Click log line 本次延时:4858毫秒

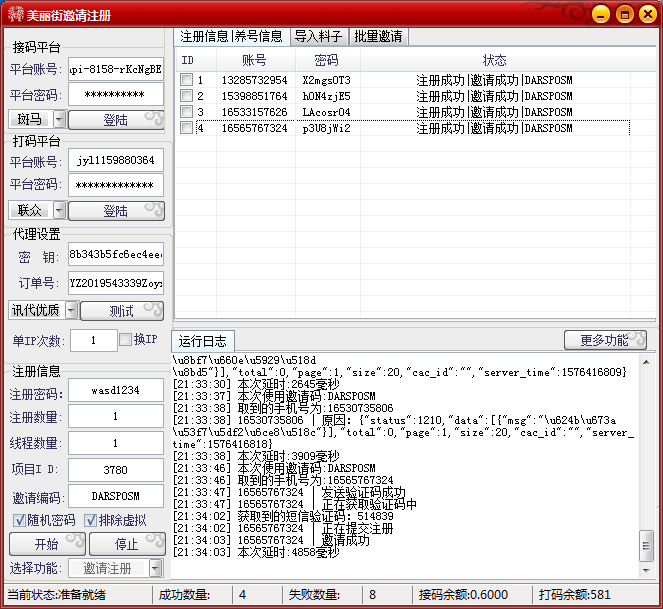coord(256,552)
